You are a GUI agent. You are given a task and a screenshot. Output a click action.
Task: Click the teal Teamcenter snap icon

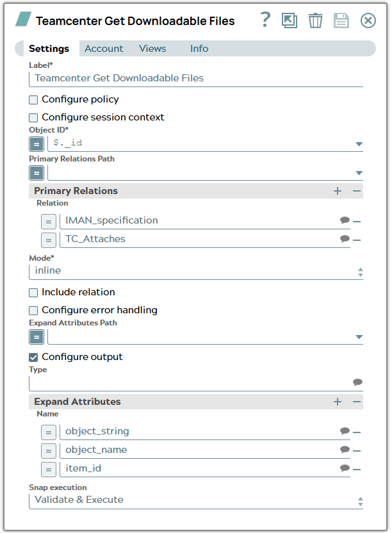point(24,19)
